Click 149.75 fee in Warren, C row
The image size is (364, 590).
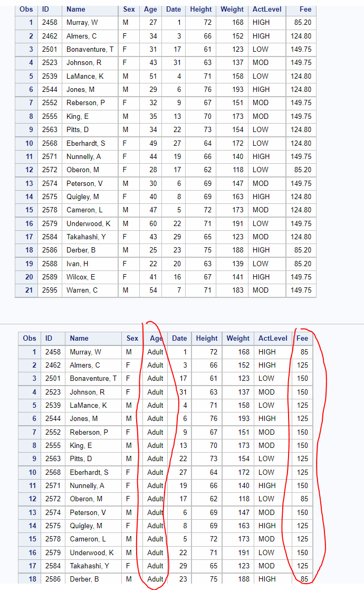[301, 290]
